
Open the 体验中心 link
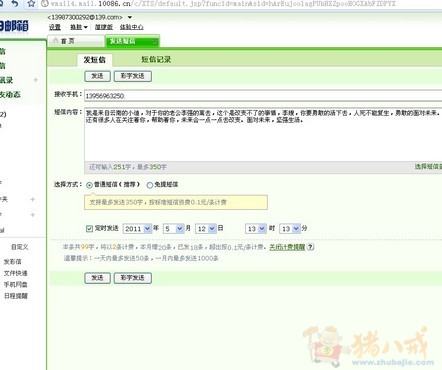click(132, 27)
